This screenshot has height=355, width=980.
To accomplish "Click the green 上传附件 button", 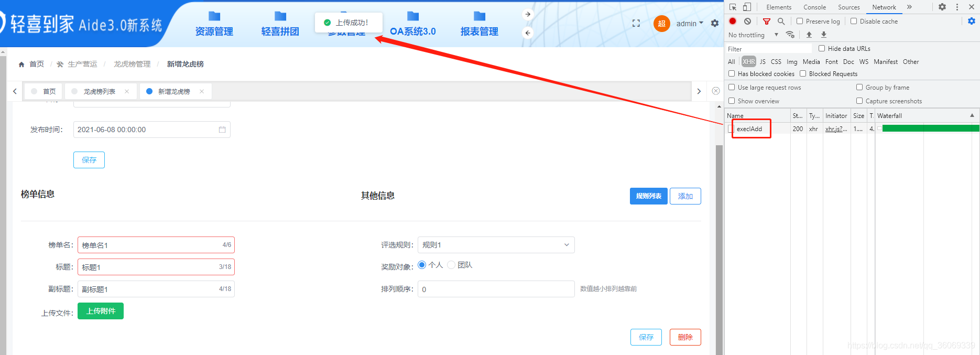I will click(x=101, y=311).
